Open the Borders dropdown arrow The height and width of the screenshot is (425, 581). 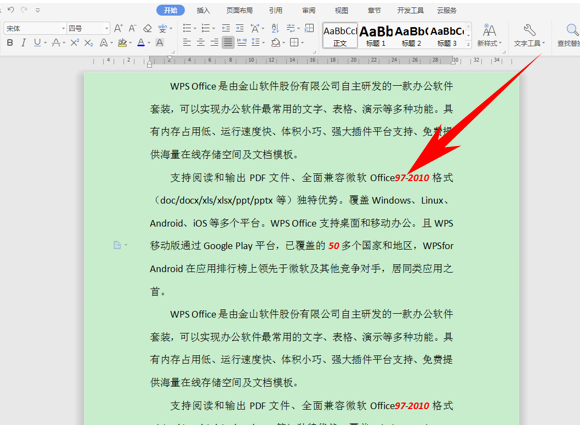[302, 43]
